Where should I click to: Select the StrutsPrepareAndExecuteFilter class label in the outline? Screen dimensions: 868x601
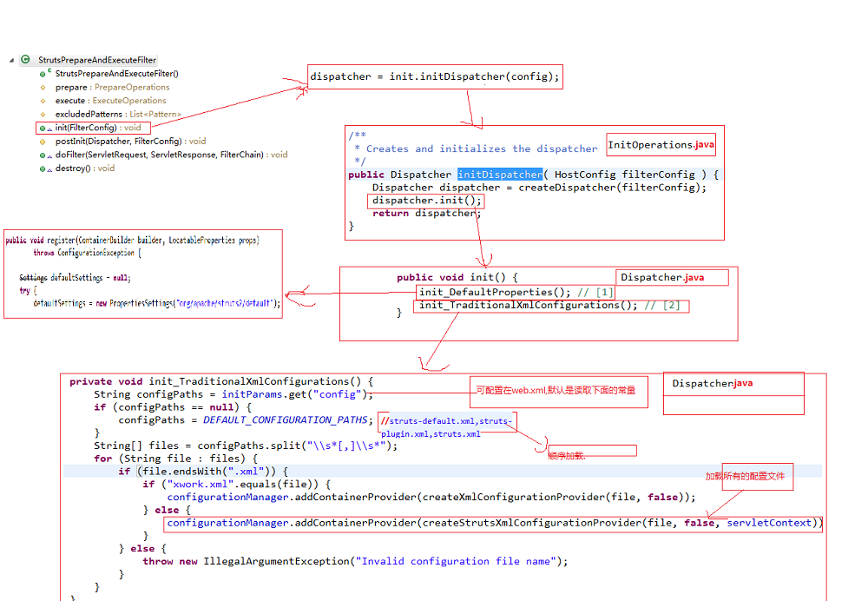(97, 60)
